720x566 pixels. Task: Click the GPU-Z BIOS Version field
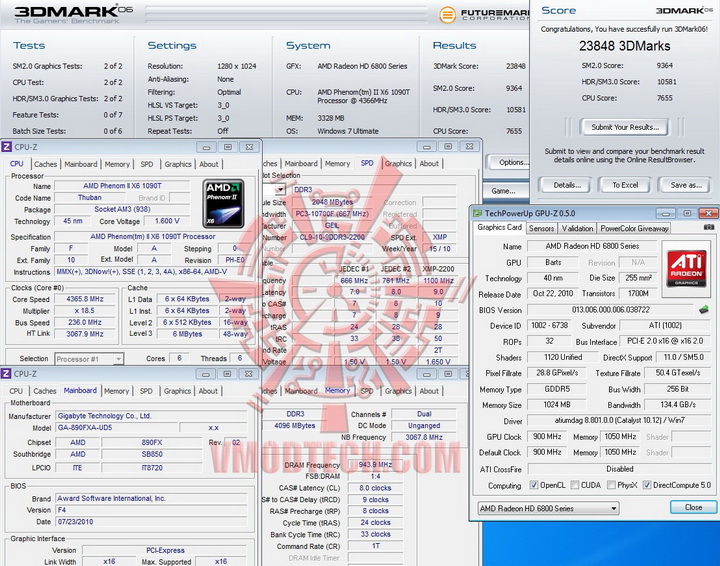611,310
